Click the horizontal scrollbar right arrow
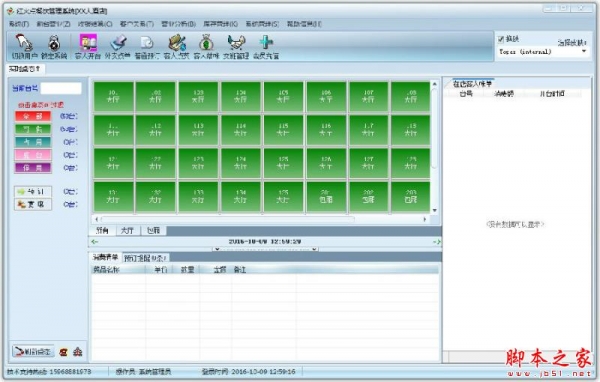 425,219
